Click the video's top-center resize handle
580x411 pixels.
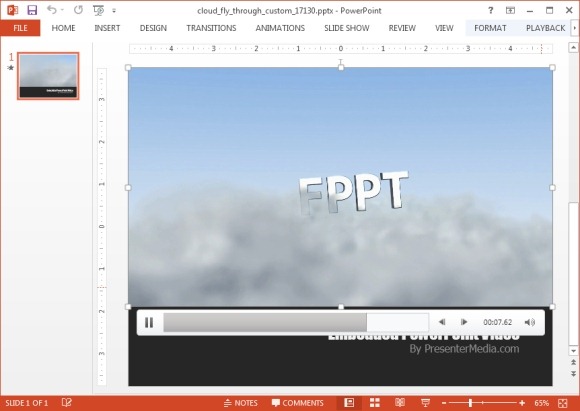(x=341, y=67)
